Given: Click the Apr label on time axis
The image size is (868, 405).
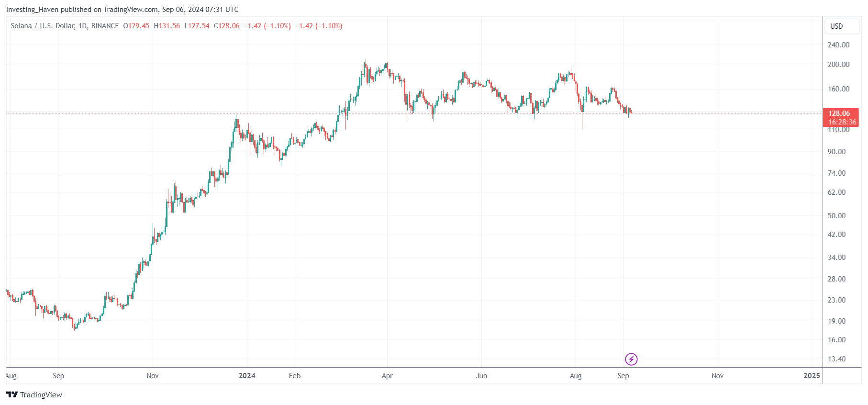Looking at the screenshot, I should 387,375.
